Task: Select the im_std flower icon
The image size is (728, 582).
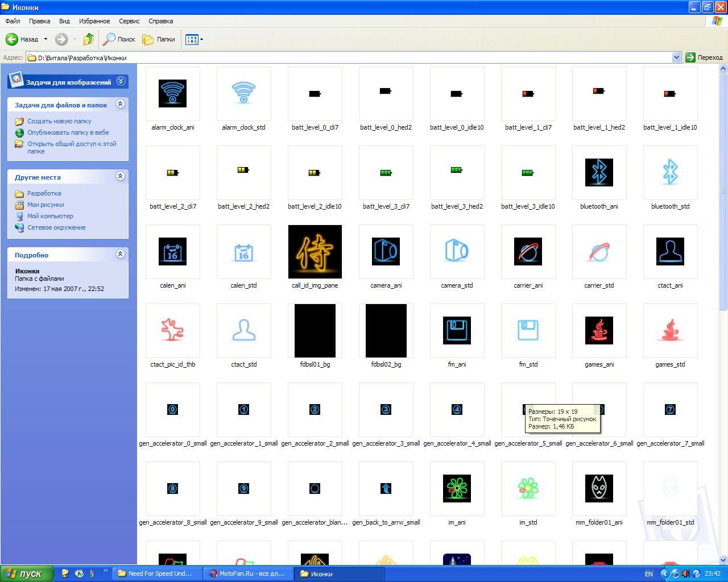Action: pos(528,489)
